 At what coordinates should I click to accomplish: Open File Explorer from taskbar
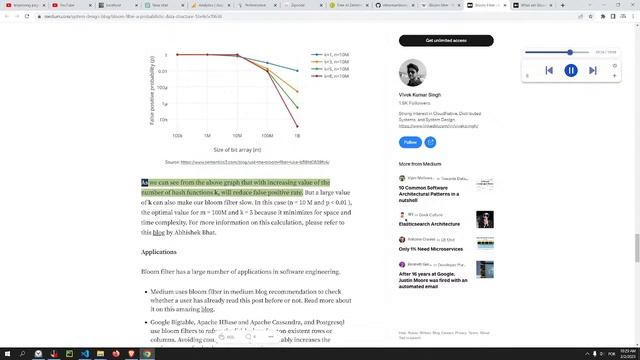(100, 353)
